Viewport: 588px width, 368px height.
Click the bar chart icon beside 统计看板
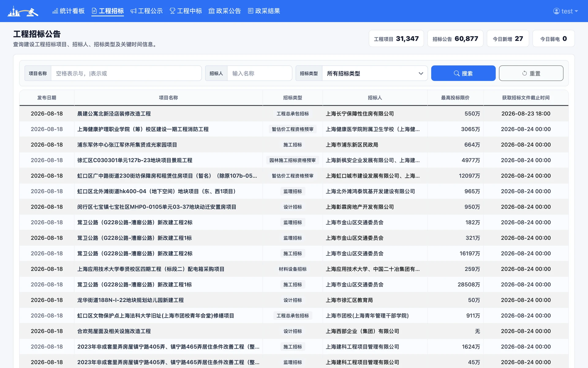tap(55, 11)
